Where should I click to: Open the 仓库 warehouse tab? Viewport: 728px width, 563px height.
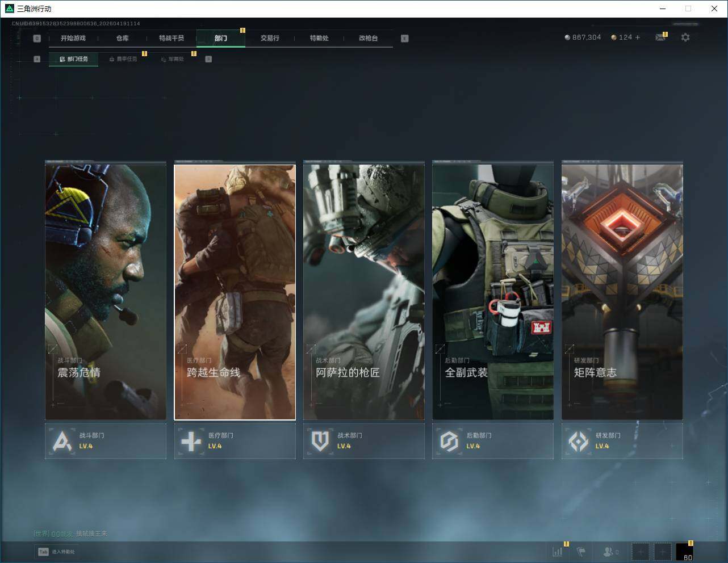click(123, 38)
